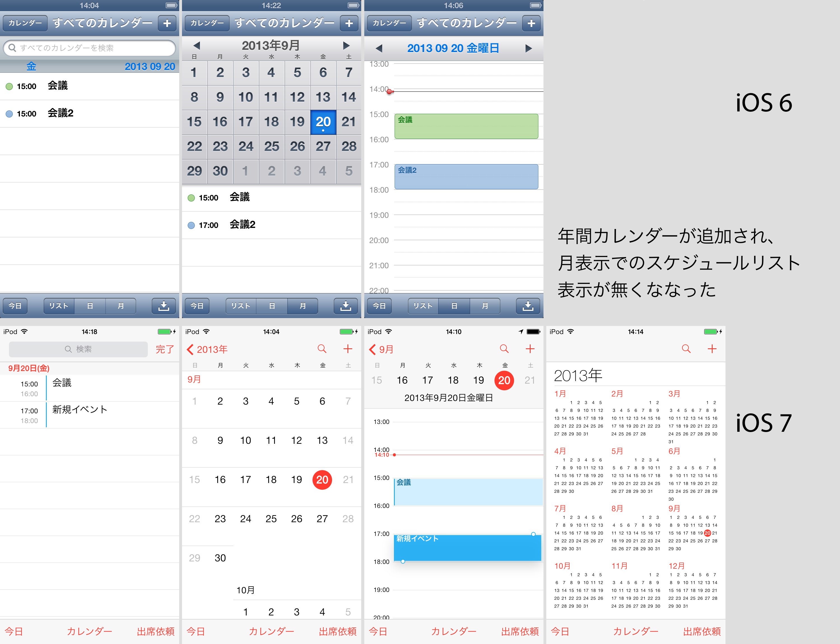Tap the plus button in iOS 6 list view
The width and height of the screenshot is (840, 644).
pyautogui.click(x=167, y=24)
